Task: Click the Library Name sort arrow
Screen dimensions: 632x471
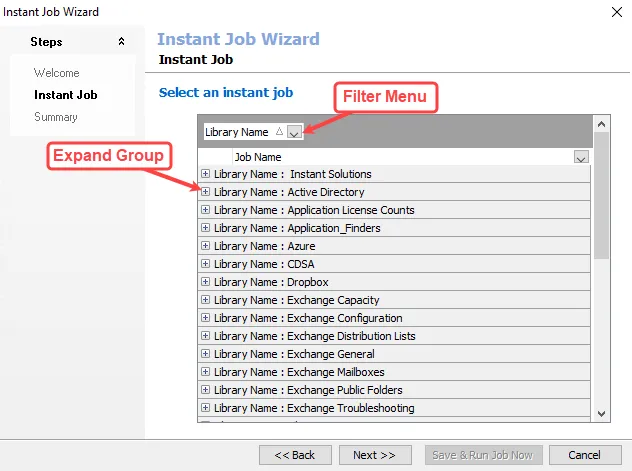Action: point(279,131)
